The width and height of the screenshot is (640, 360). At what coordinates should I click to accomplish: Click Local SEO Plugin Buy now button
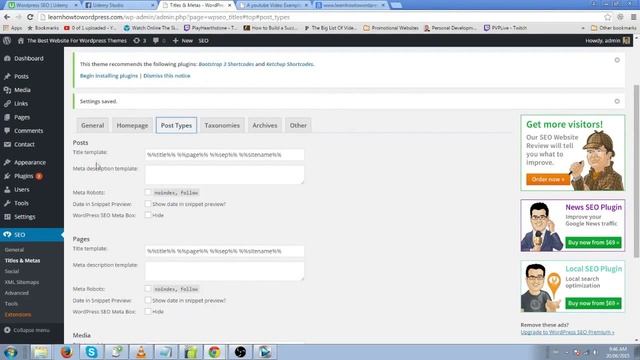(593, 303)
